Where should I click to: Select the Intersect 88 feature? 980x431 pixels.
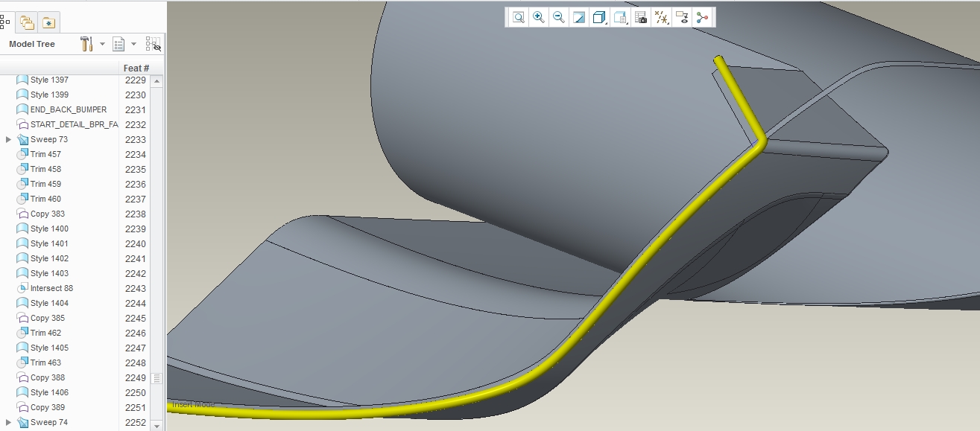51,288
